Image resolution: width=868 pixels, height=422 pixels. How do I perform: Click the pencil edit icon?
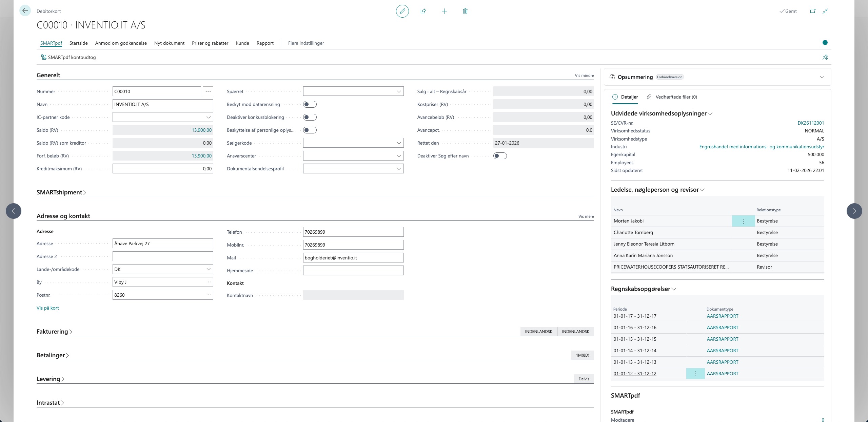pyautogui.click(x=402, y=11)
